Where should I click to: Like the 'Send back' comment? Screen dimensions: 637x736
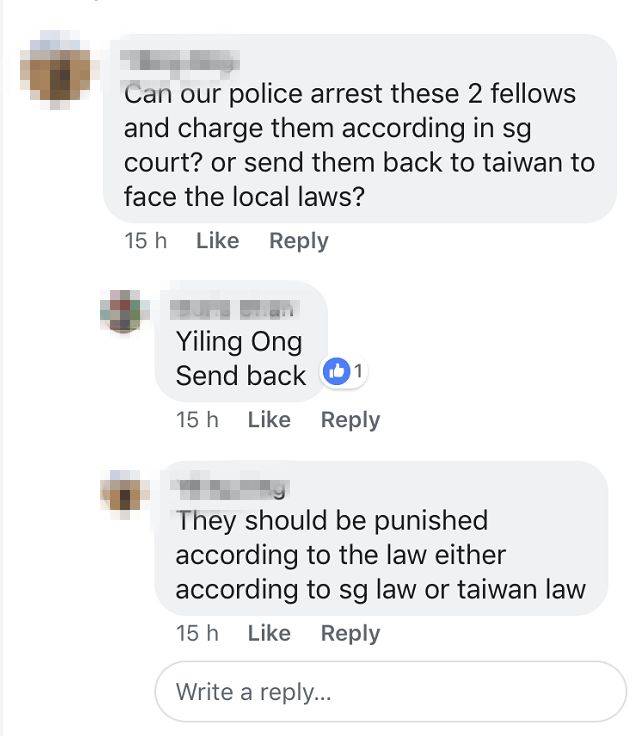point(269,420)
